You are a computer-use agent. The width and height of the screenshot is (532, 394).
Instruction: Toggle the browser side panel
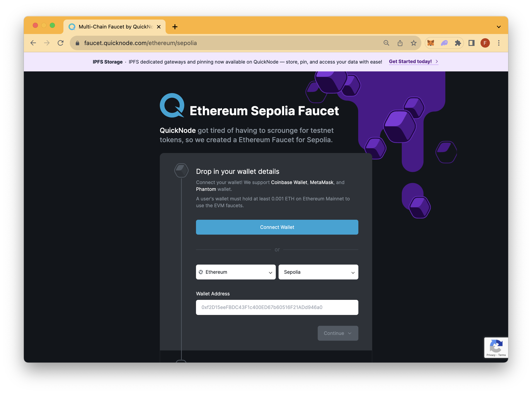coord(471,43)
